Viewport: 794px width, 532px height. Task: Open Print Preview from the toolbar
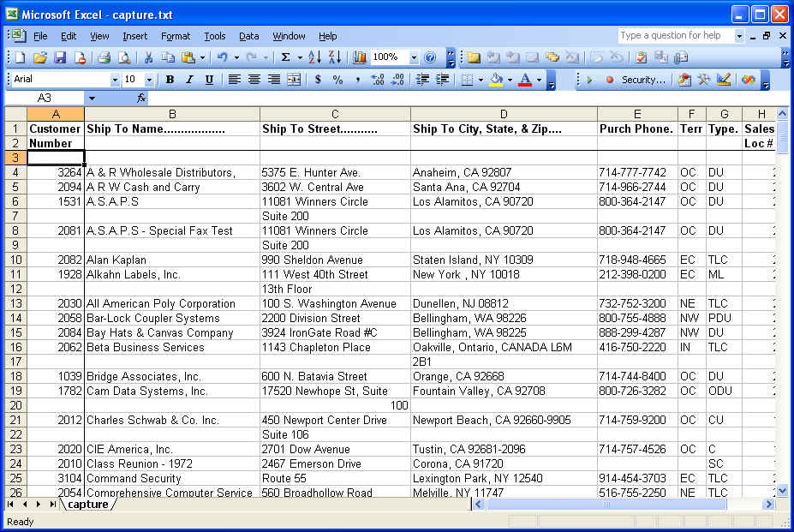point(124,57)
